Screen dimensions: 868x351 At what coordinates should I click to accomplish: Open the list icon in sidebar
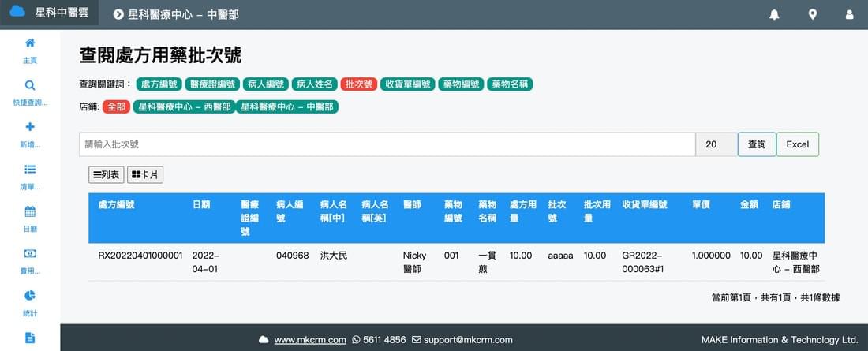pyautogui.click(x=30, y=169)
